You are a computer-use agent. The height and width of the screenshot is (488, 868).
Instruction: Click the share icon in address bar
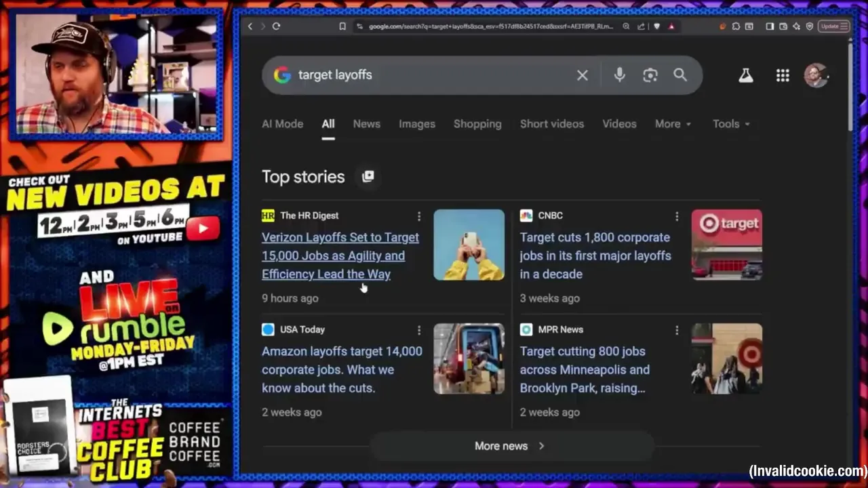[642, 26]
